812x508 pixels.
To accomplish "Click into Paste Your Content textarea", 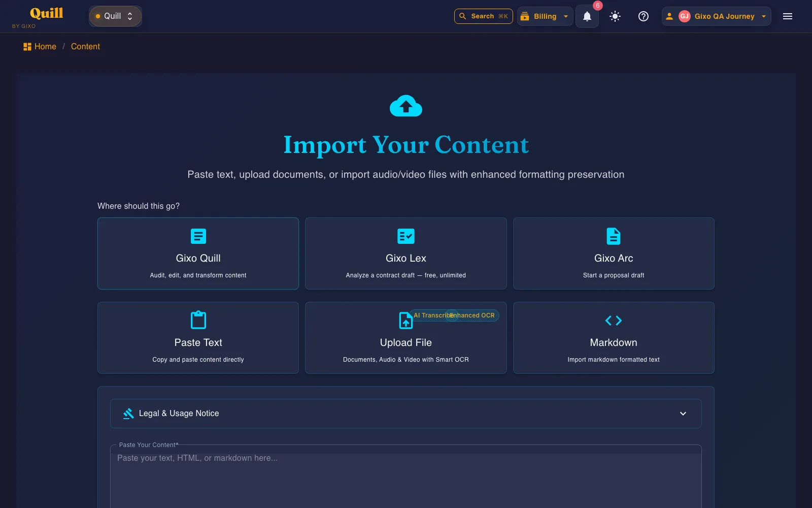I will pyautogui.click(x=406, y=478).
